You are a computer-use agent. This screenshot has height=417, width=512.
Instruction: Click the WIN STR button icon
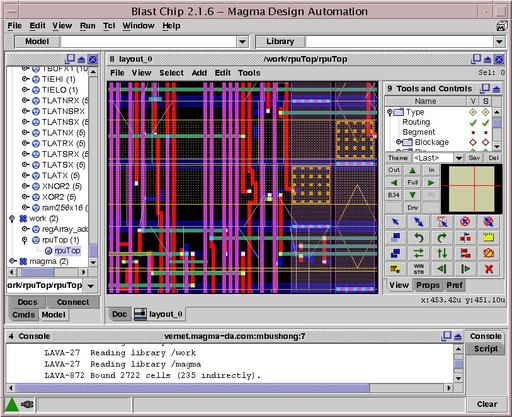click(x=419, y=269)
